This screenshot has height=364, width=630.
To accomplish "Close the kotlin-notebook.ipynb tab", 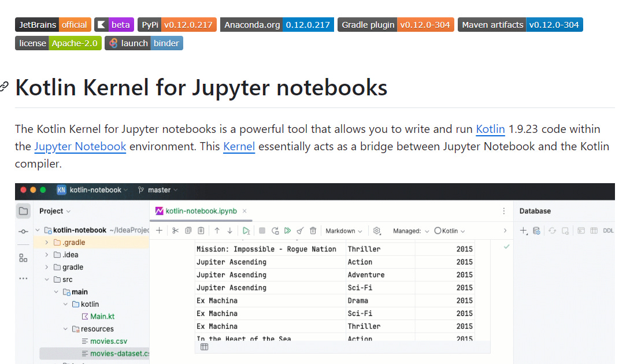I will (x=244, y=211).
